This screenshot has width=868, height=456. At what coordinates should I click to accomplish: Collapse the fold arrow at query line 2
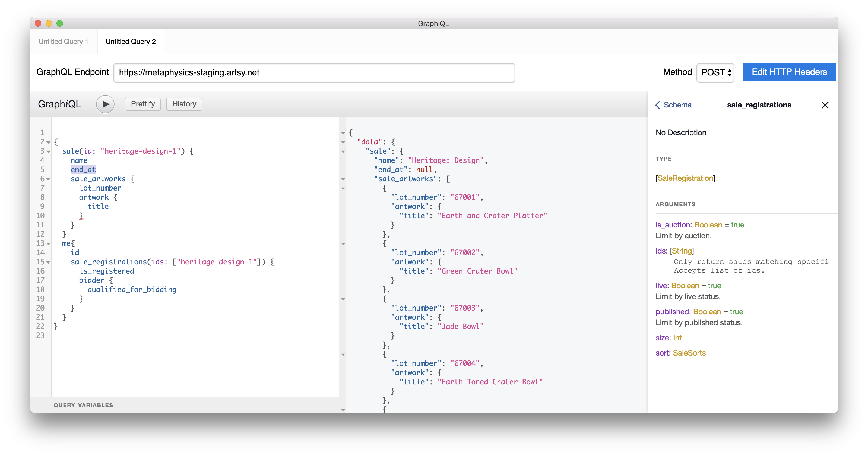(49, 142)
